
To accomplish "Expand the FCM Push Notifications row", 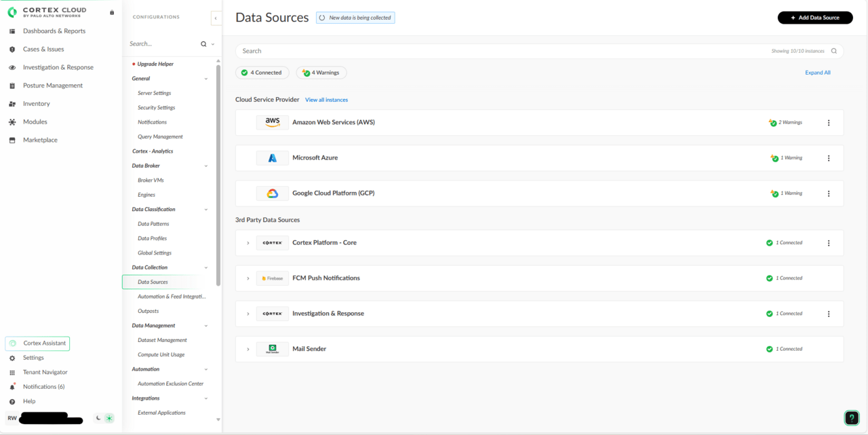I will pyautogui.click(x=248, y=278).
